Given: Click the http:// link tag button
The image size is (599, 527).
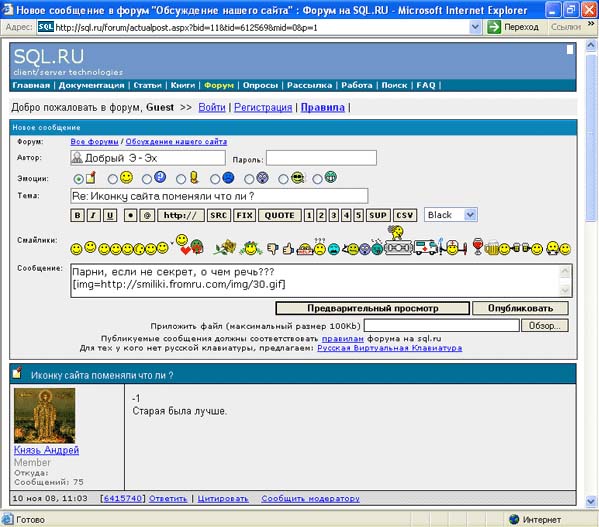Looking at the screenshot, I should tap(181, 215).
